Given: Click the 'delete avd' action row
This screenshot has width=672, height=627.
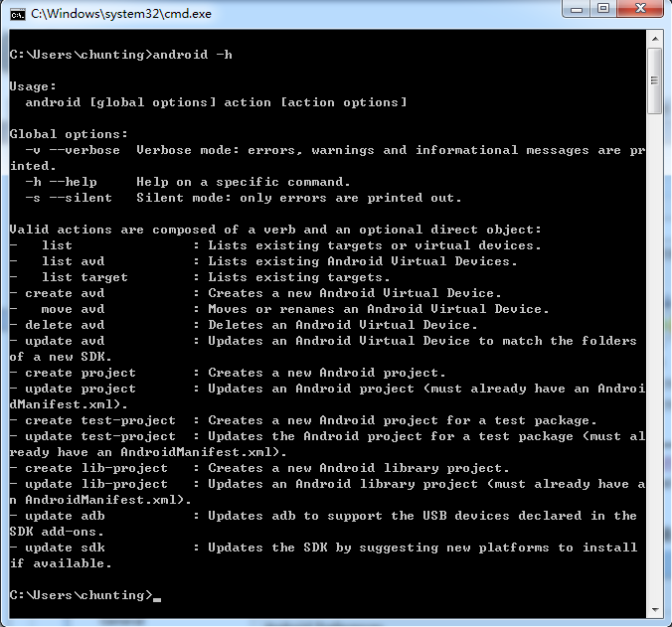Looking at the screenshot, I should (244, 325).
